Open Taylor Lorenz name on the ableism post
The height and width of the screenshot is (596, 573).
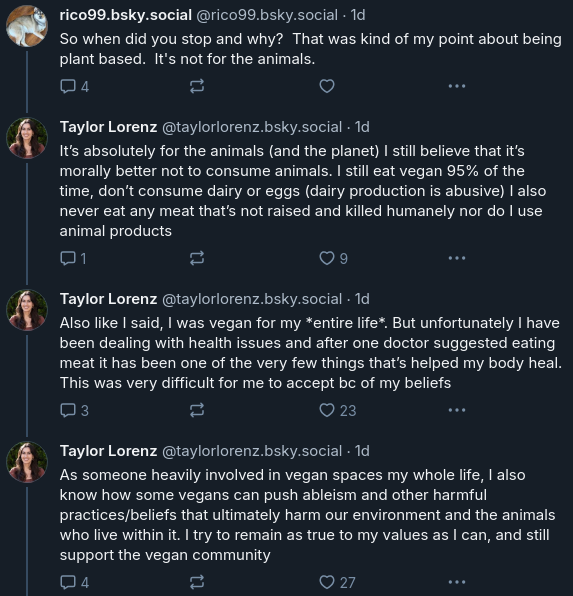(x=108, y=451)
